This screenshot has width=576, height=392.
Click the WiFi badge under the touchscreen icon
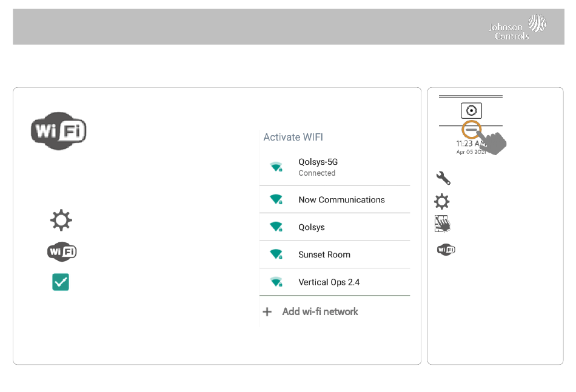pyautogui.click(x=446, y=250)
